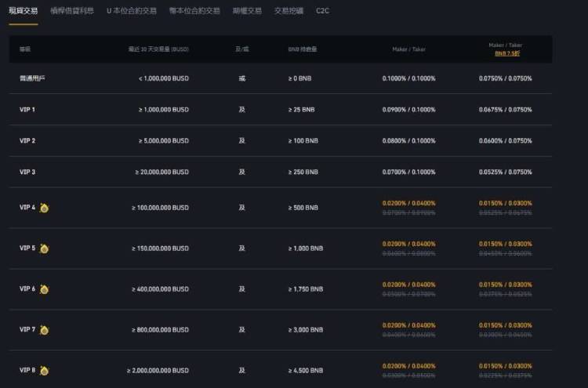Click the gold badge icon beside VIP 6

coord(45,289)
